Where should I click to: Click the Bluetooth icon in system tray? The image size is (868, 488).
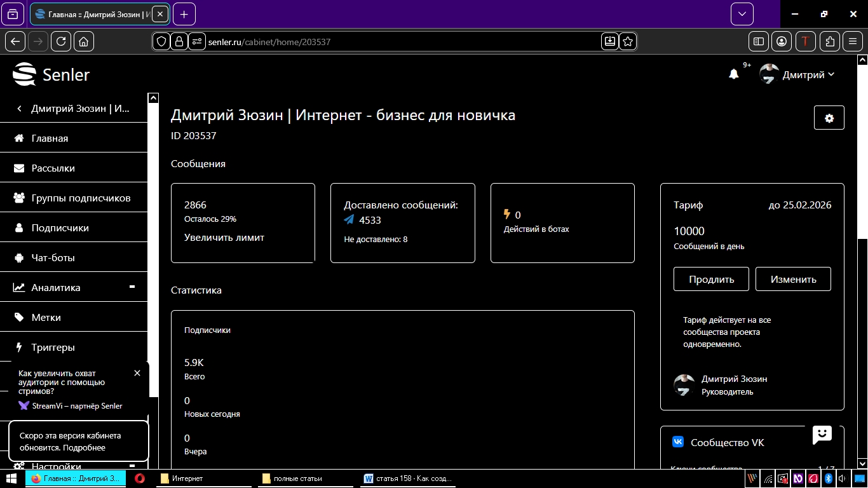coord(829,478)
